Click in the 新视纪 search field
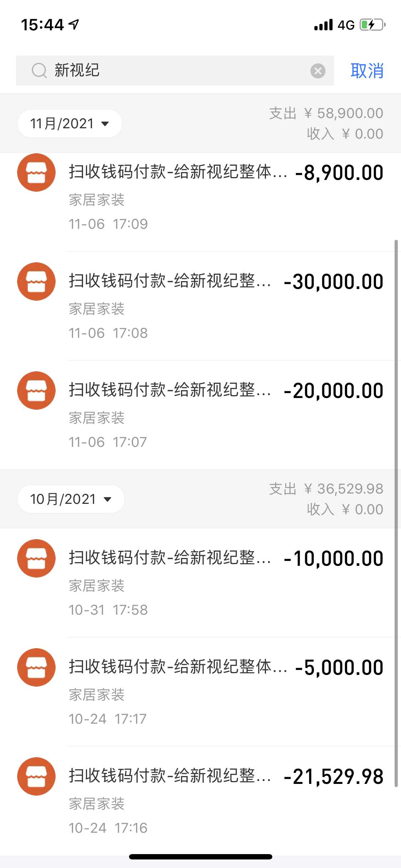Viewport: 401px width, 868px height. click(178, 71)
